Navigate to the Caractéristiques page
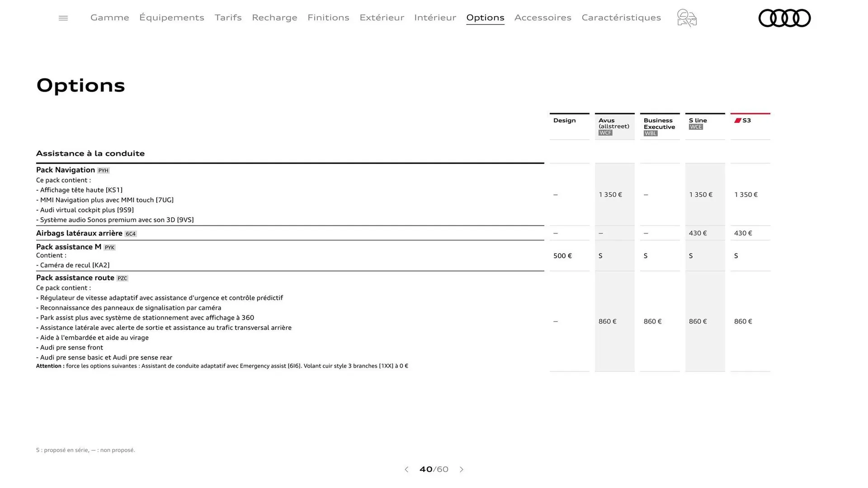Screen dimensions: 868x488 621,18
